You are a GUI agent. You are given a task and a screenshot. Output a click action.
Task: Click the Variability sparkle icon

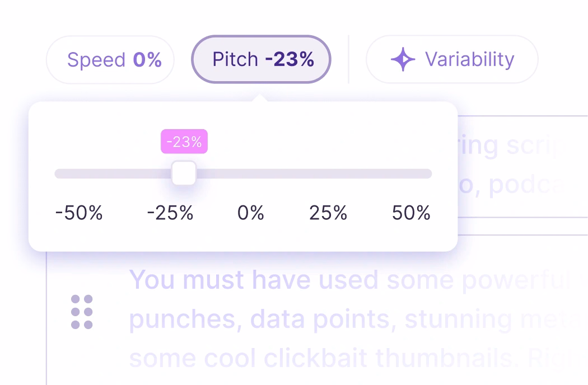403,59
